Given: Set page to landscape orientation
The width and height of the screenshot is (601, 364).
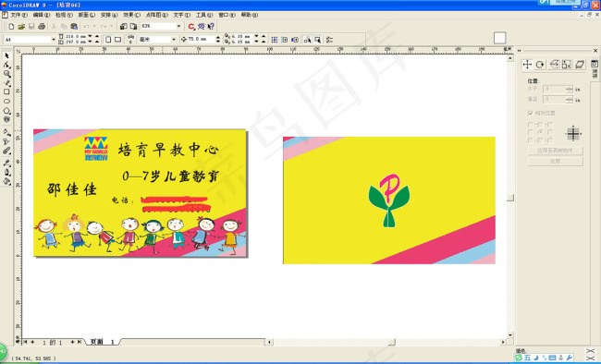Looking at the screenshot, I should tap(117, 40).
